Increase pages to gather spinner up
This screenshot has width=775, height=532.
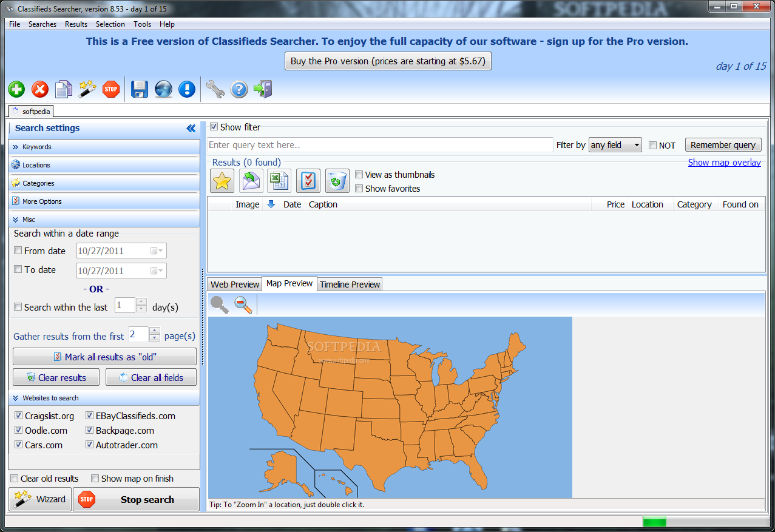pyautogui.click(x=155, y=331)
